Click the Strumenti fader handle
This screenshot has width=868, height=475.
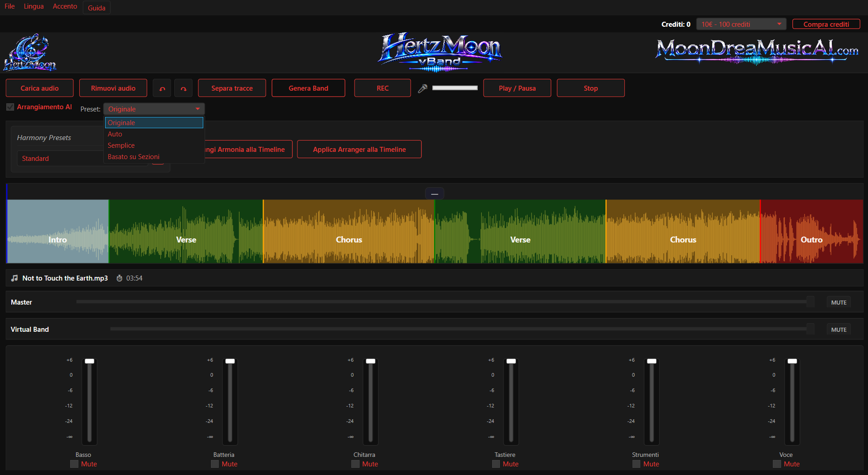click(x=652, y=361)
